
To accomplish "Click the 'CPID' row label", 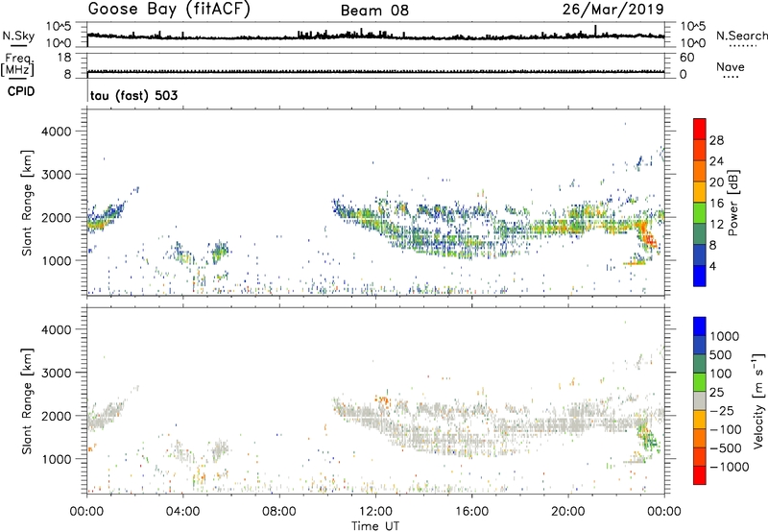I will (21, 91).
